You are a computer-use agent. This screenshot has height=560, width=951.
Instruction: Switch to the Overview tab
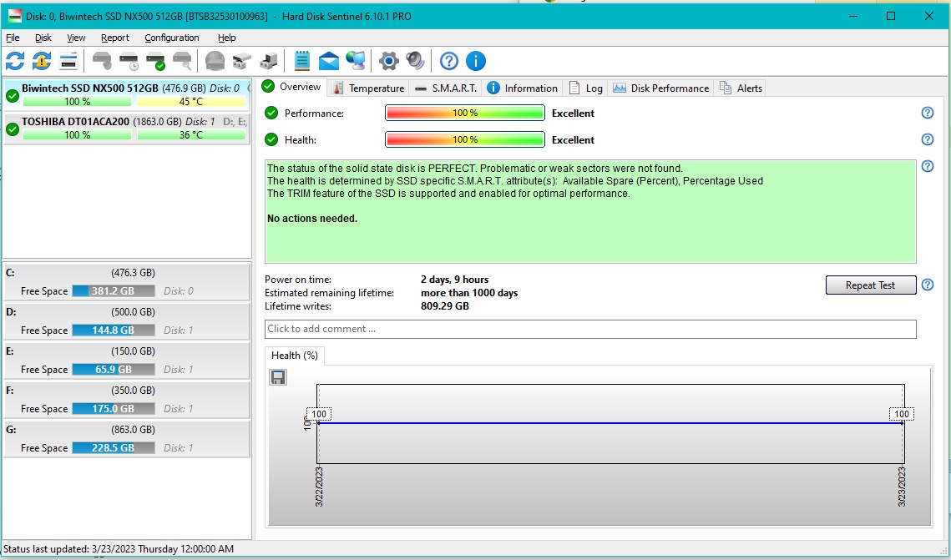click(291, 87)
